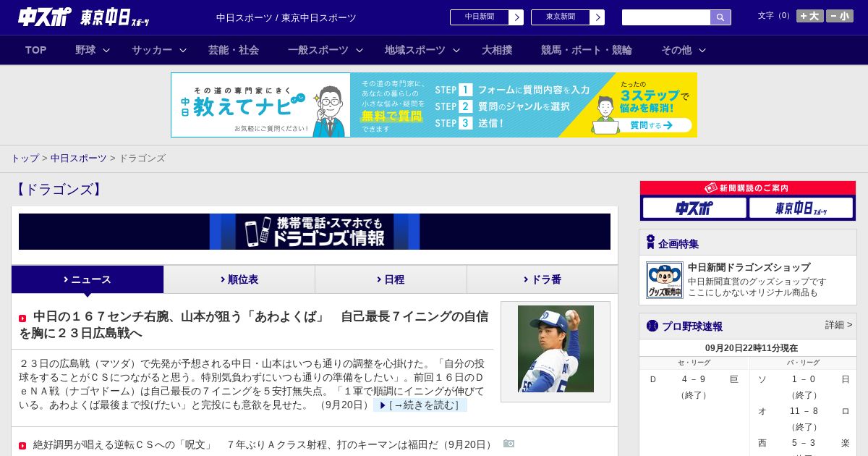Click the オ 11－8 ロ score
Viewport: 868px width, 456px height.
tap(804, 411)
